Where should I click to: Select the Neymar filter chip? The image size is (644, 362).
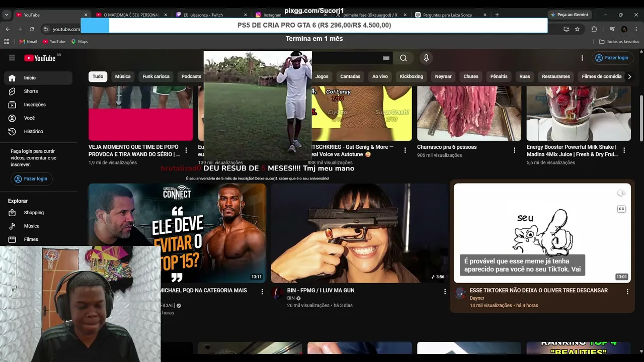coord(443,76)
